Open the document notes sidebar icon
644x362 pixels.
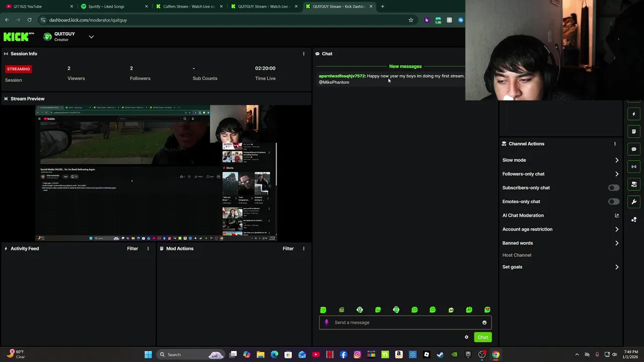coord(634,132)
